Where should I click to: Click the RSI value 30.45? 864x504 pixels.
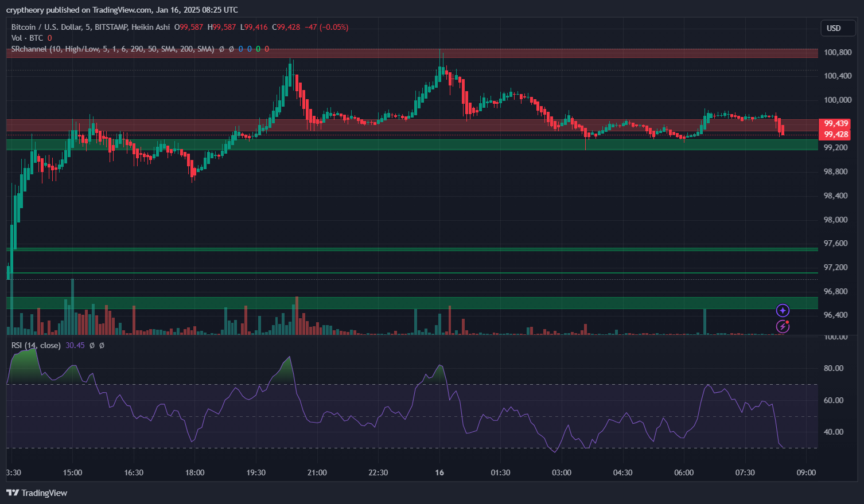[x=75, y=345]
